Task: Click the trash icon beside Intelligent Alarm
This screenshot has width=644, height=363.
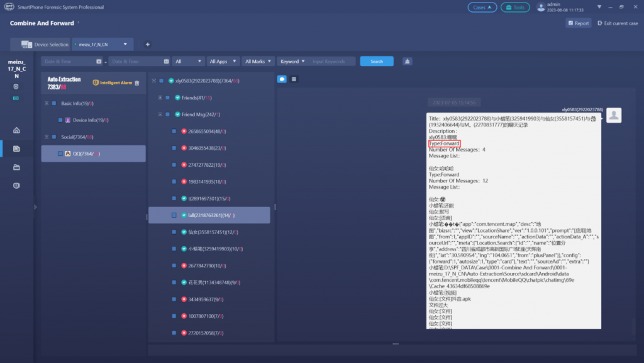Action: (137, 82)
